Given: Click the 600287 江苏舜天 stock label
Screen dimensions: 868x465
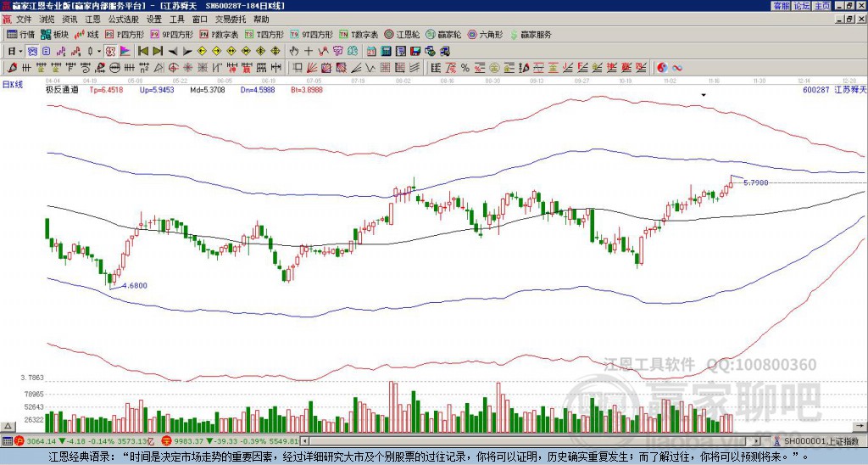Looking at the screenshot, I should coord(834,89).
